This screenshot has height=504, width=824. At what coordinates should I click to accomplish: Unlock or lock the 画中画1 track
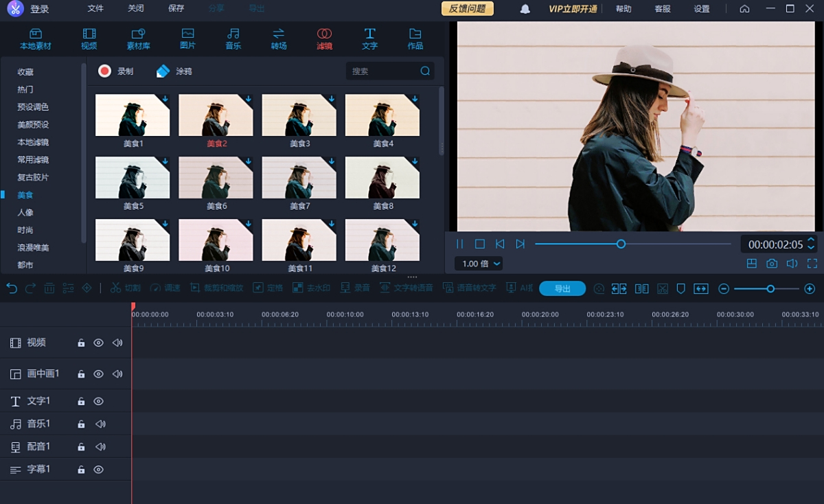click(x=81, y=374)
